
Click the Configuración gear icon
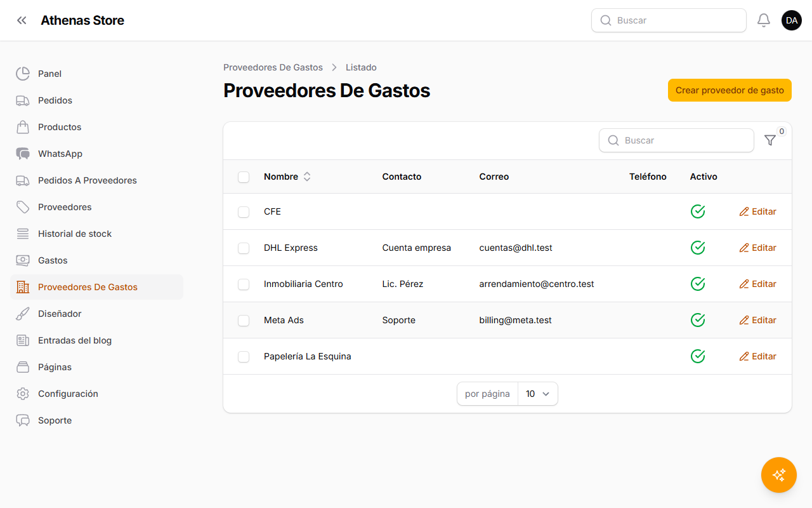(x=23, y=394)
